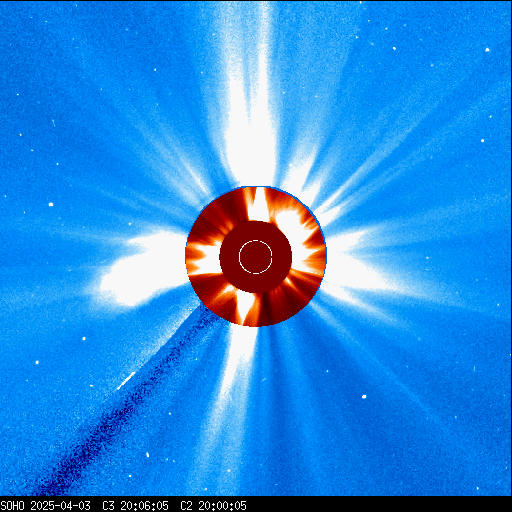Click the bright star in the top-right corner
512x512 pixels.
(487, 50)
